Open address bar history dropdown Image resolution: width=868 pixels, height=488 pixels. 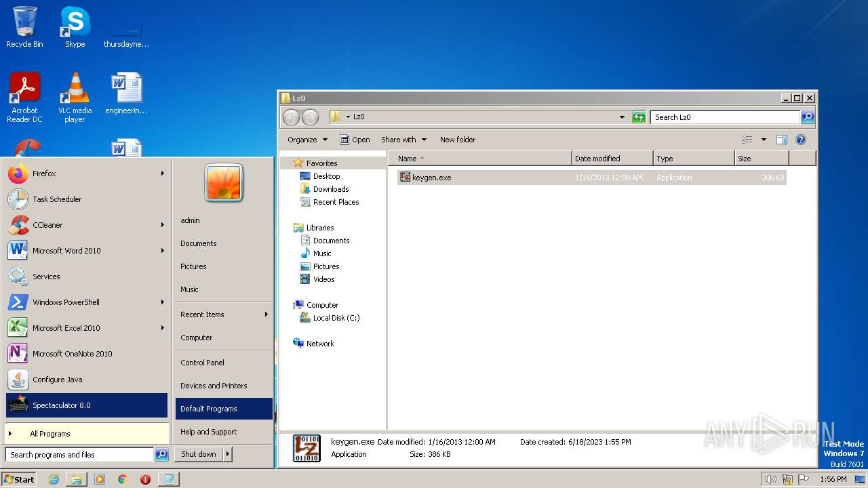click(622, 117)
